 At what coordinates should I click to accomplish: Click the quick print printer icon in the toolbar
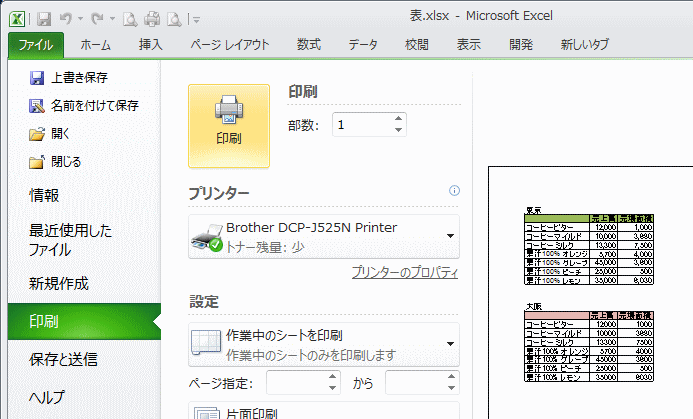point(152,19)
